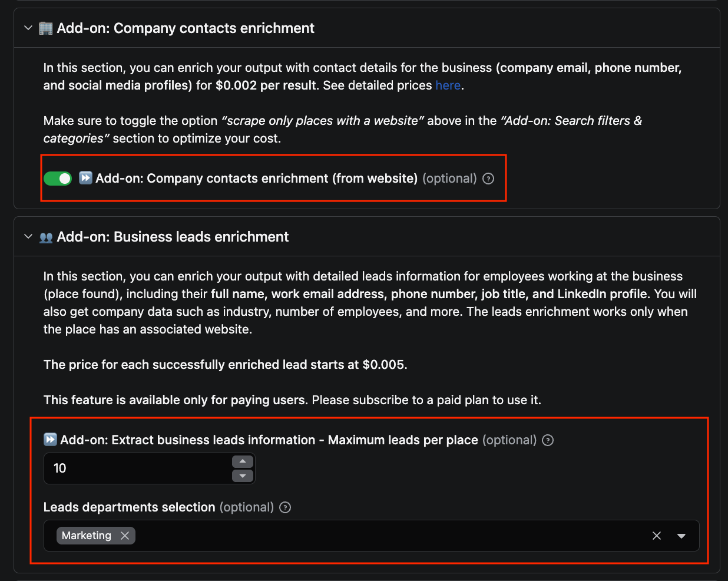Increase maximum leads per place value
This screenshot has width=728, height=581.
click(243, 461)
